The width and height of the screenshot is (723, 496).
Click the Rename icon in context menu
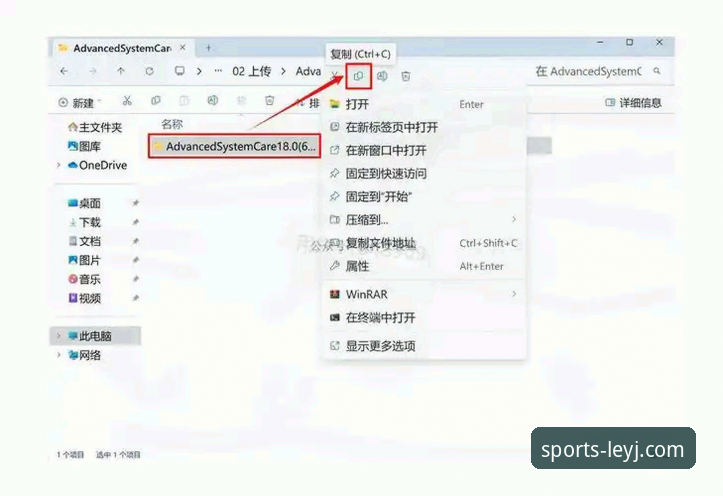[382, 77]
